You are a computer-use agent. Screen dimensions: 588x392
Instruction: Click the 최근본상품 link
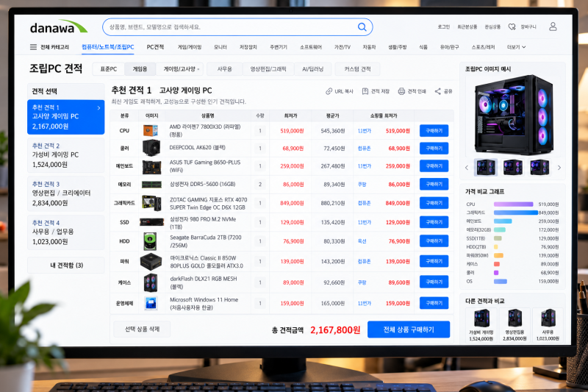tap(467, 27)
